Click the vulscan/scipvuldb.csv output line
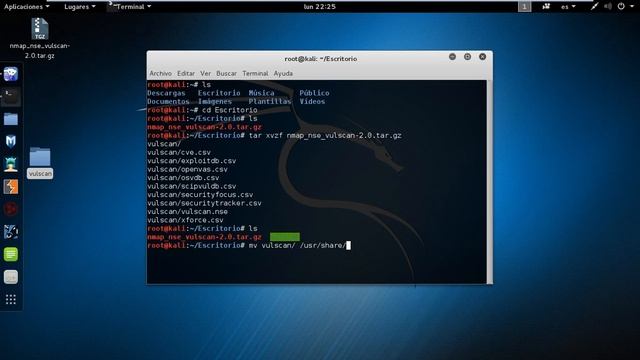The width and height of the screenshot is (640, 360). (191, 186)
